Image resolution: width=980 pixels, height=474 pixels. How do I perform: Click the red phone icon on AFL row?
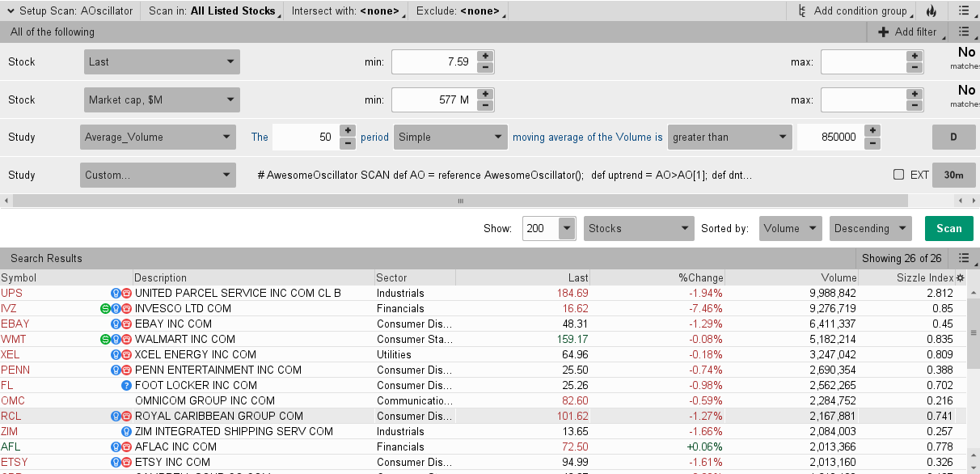(127, 446)
